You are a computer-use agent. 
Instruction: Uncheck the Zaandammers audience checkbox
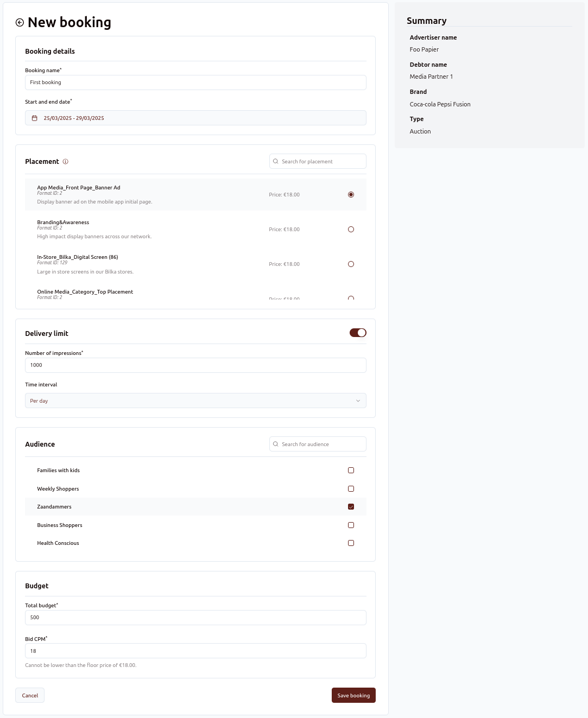pyautogui.click(x=351, y=507)
